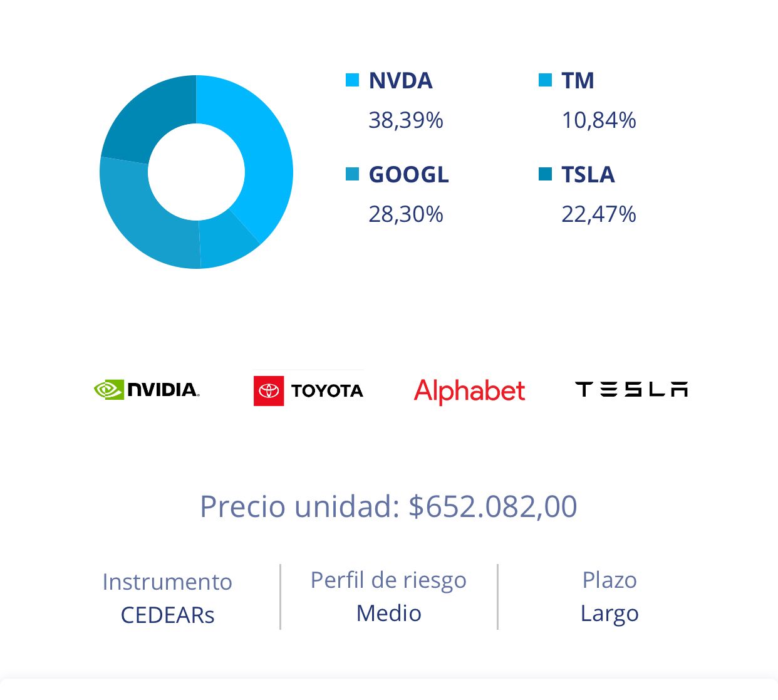This screenshot has height=700, width=778.
Task: Click the Precio unidad price text
Action: pos(388,506)
